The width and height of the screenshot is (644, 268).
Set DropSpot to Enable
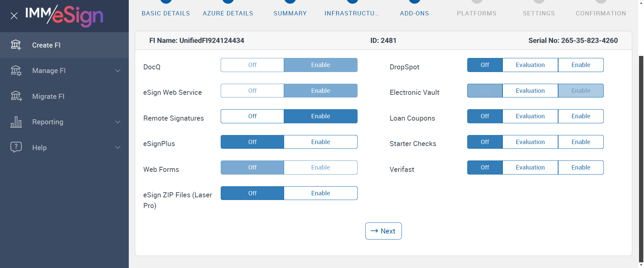click(581, 65)
